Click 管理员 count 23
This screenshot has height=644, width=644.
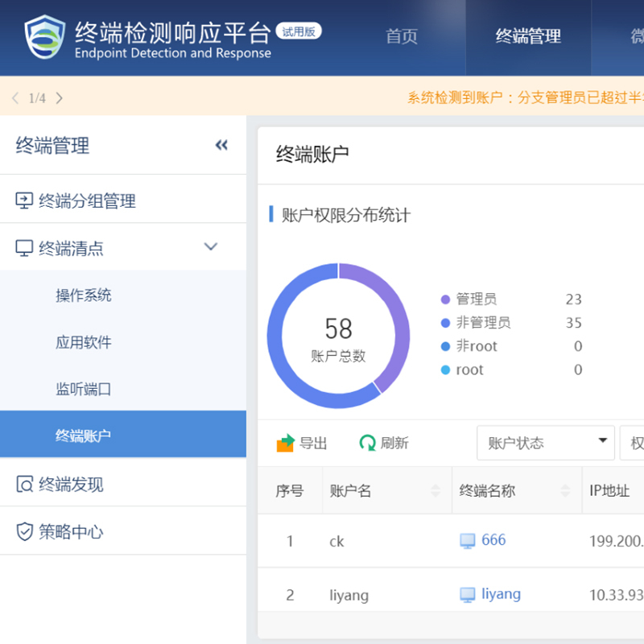point(573,299)
